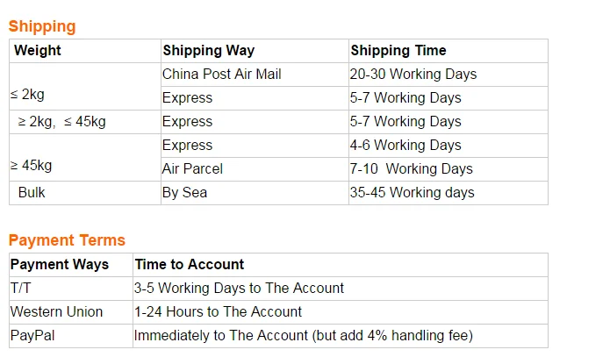
Task: Click the "By Sea" shipping way
Action: click(184, 193)
